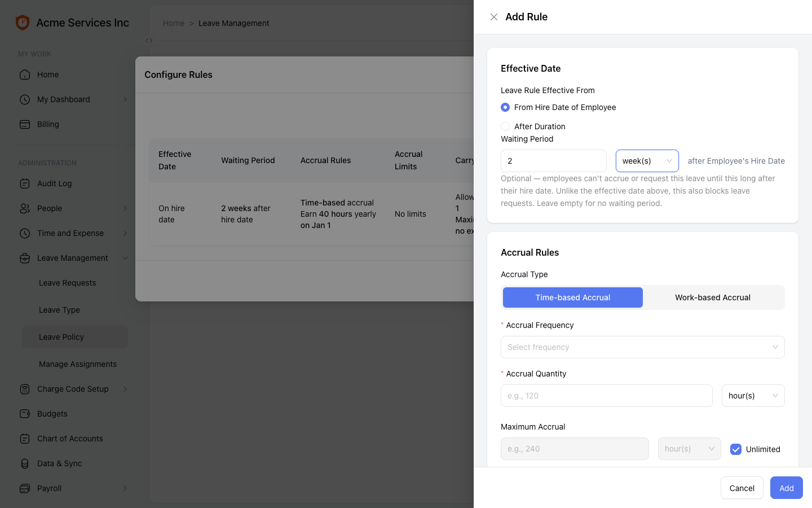Screen dimensions: 812x508
Task: Click the My Dashboard clock icon
Action: pos(25,99)
